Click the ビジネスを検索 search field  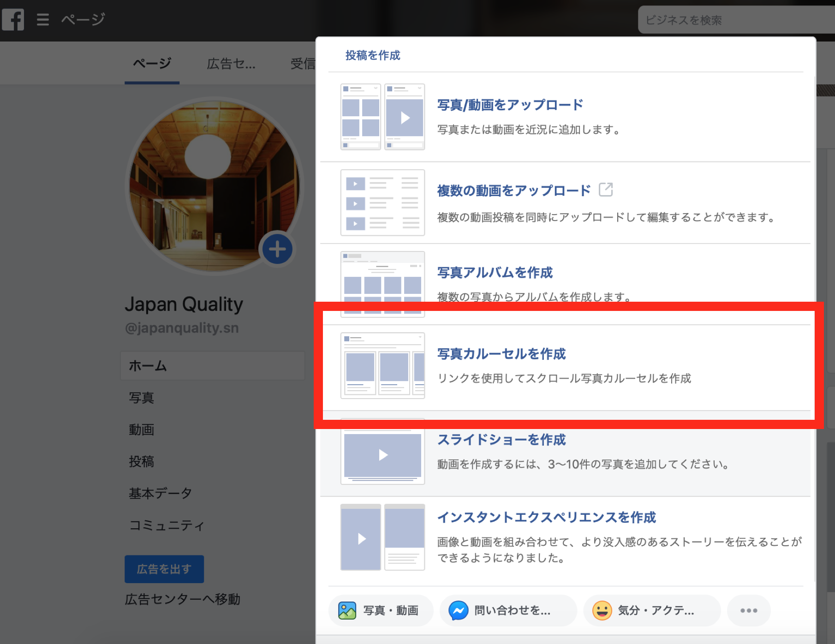click(734, 20)
